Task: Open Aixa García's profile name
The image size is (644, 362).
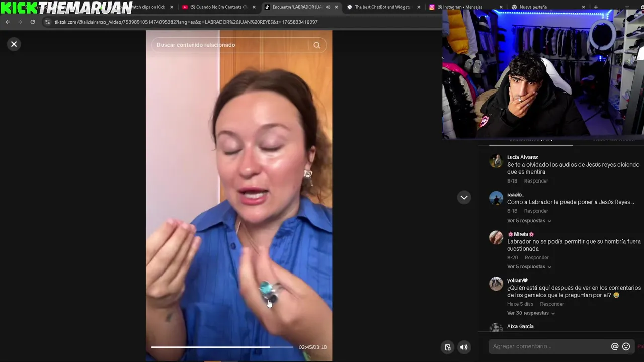Action: [520, 327]
